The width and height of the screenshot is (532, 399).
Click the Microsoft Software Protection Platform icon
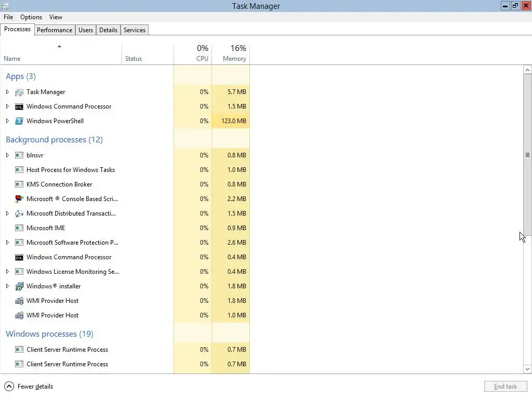click(19, 243)
